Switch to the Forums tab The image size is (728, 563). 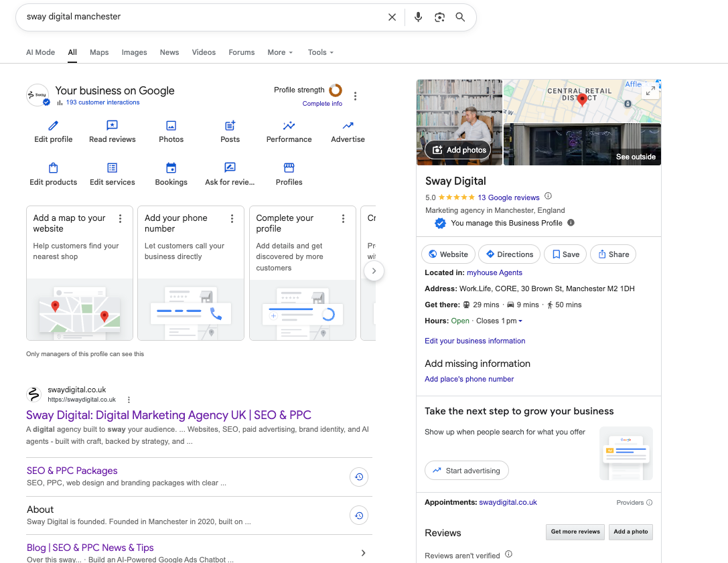(x=241, y=52)
